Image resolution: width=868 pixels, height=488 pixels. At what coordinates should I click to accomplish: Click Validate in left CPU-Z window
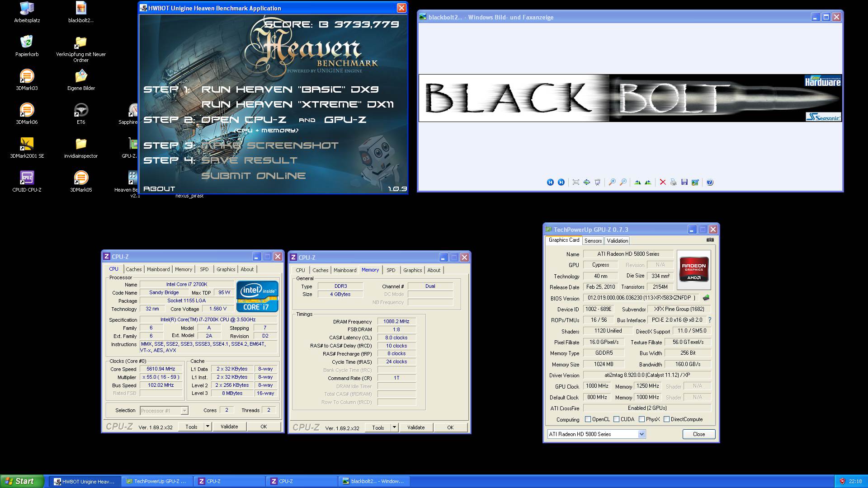coord(229,427)
